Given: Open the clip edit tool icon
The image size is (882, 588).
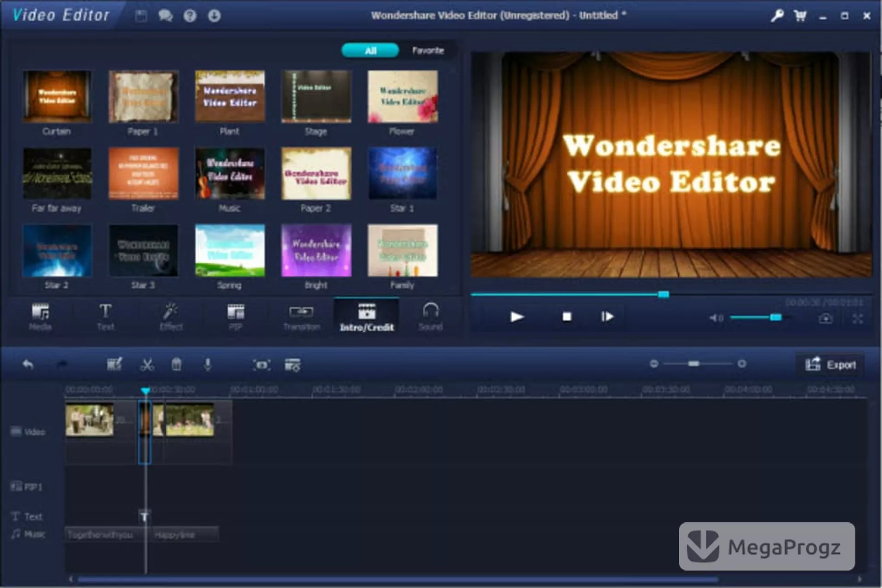Looking at the screenshot, I should coord(114,364).
